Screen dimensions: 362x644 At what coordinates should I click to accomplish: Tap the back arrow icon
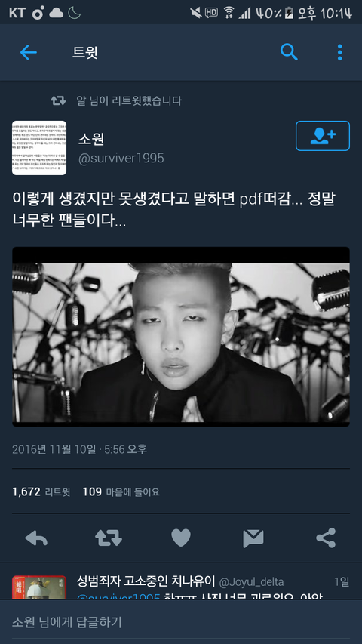tap(29, 52)
